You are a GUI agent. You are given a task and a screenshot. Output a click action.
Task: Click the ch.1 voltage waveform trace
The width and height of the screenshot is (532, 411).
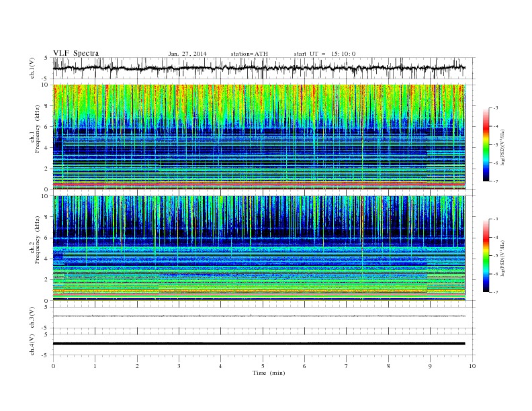(259, 68)
